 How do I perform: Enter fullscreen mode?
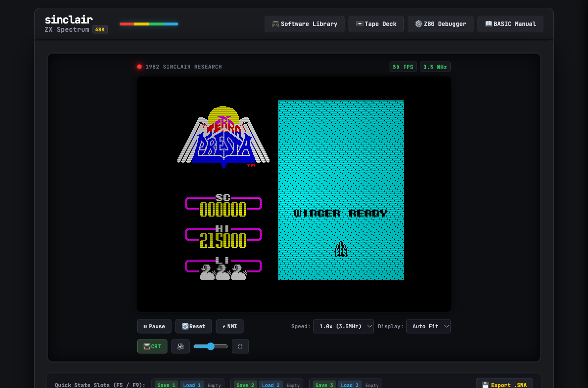click(x=240, y=346)
